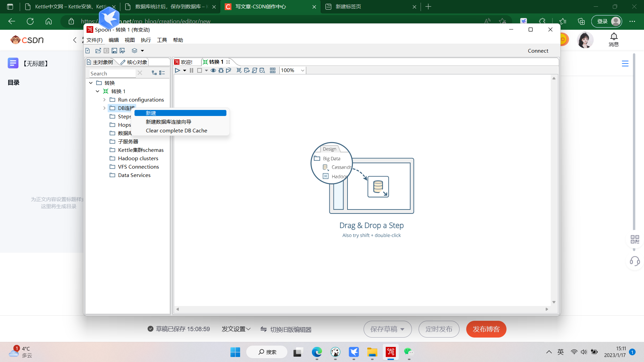Click the 发布博客 button in CSDN
Screen dimensions: 644x362
click(x=486, y=329)
